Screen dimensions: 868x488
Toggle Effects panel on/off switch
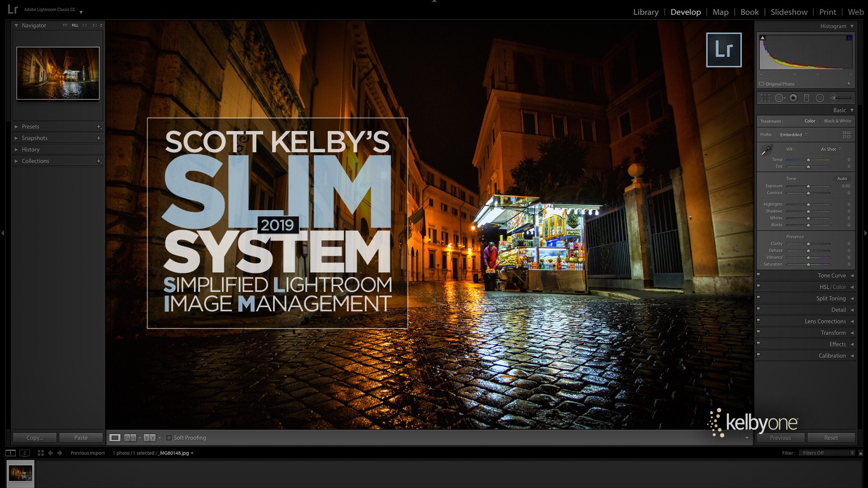(x=759, y=344)
